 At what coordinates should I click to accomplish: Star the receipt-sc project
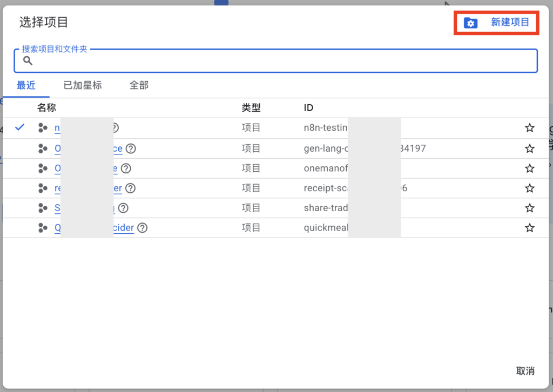click(x=529, y=188)
